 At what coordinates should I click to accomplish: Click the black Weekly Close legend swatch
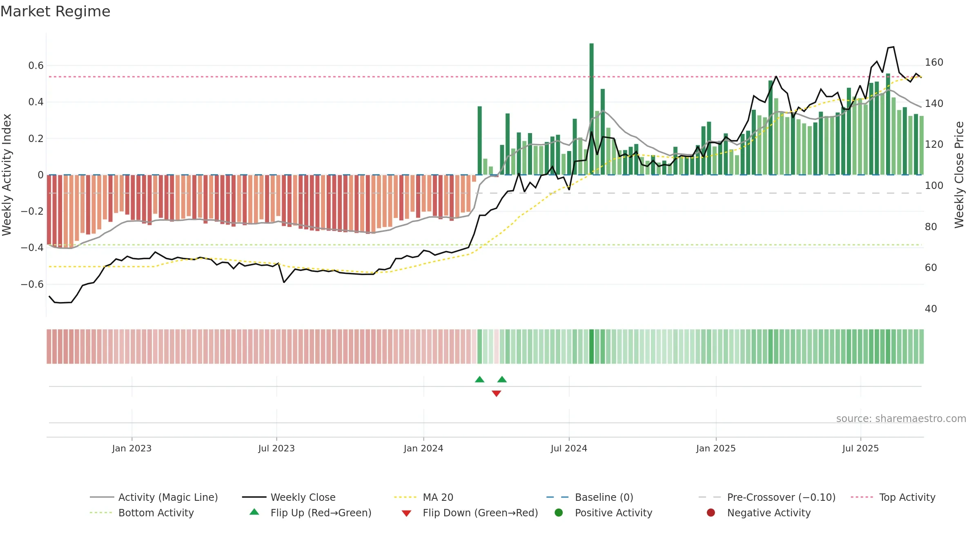(x=254, y=497)
